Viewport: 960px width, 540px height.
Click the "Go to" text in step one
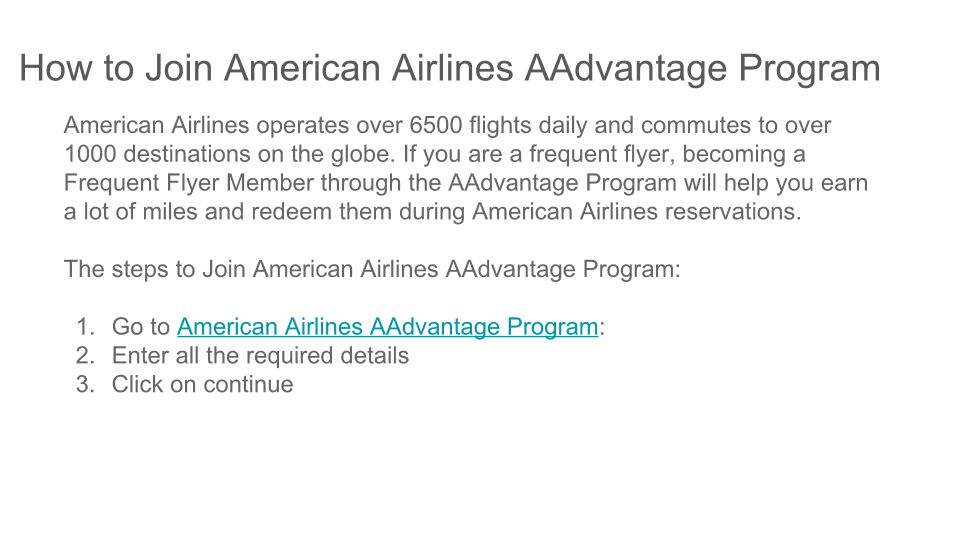pyautogui.click(x=140, y=327)
